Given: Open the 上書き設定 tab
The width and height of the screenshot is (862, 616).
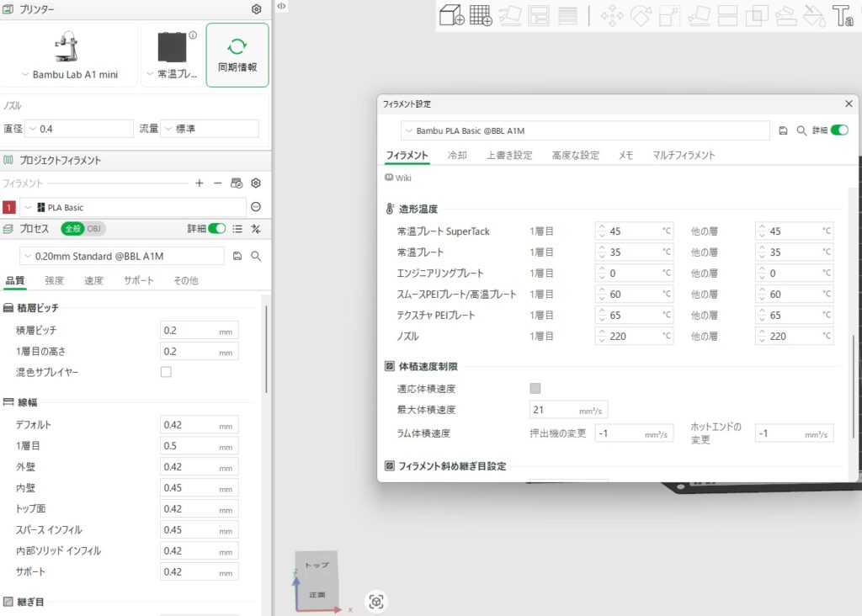Looking at the screenshot, I should point(509,155).
